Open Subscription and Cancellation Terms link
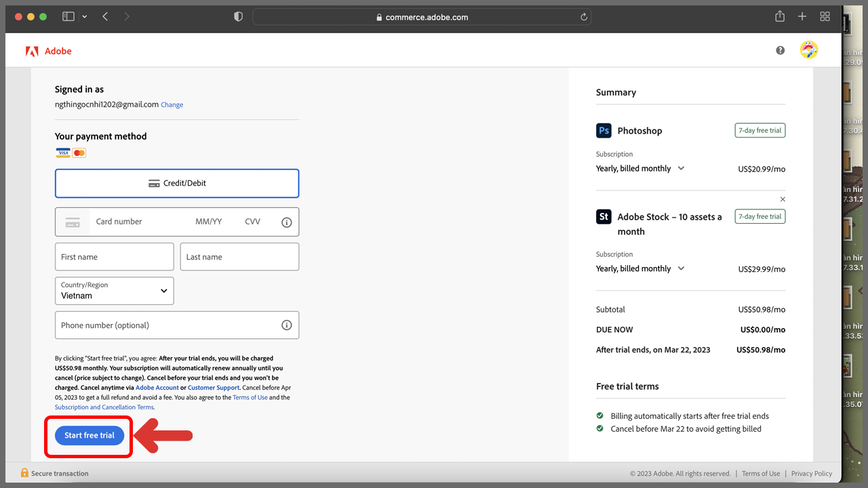Viewport: 868px width, 488px height. coord(104,407)
